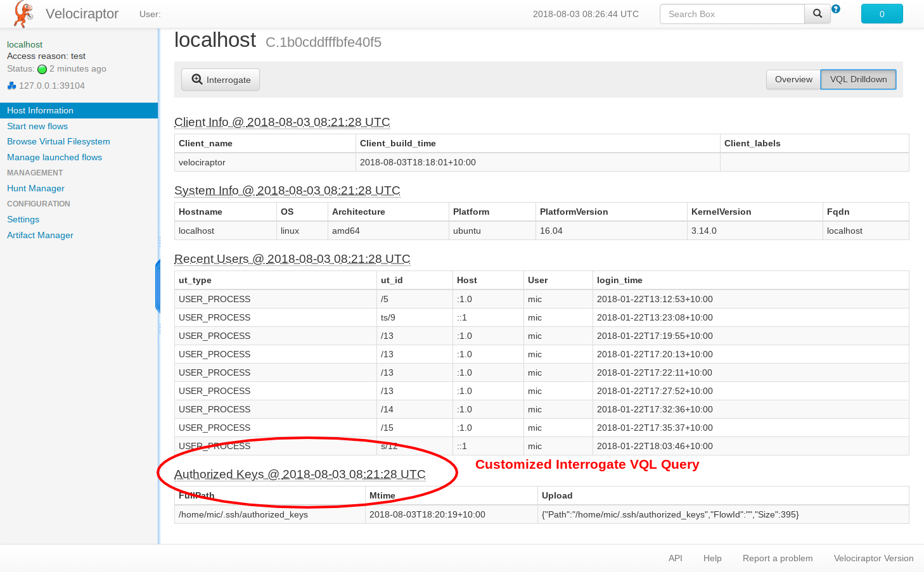Open the Settings configuration page

click(23, 219)
